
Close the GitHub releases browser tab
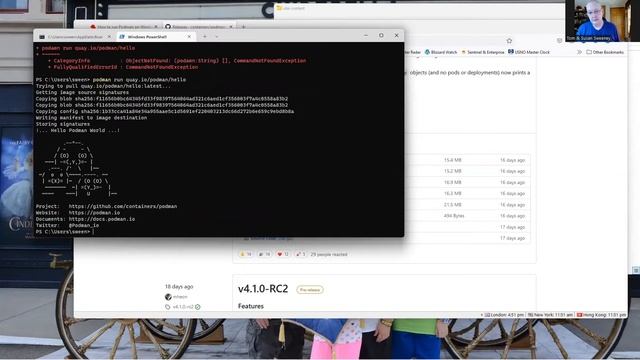pos(231,27)
